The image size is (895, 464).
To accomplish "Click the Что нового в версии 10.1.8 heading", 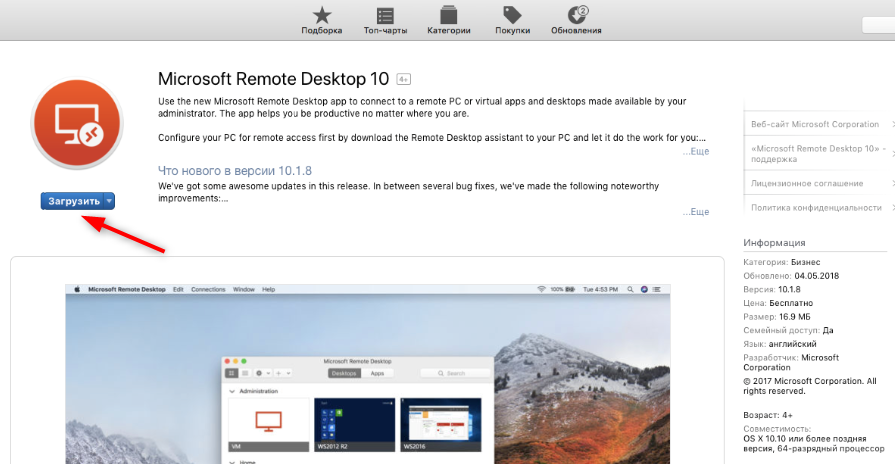I will click(x=235, y=171).
